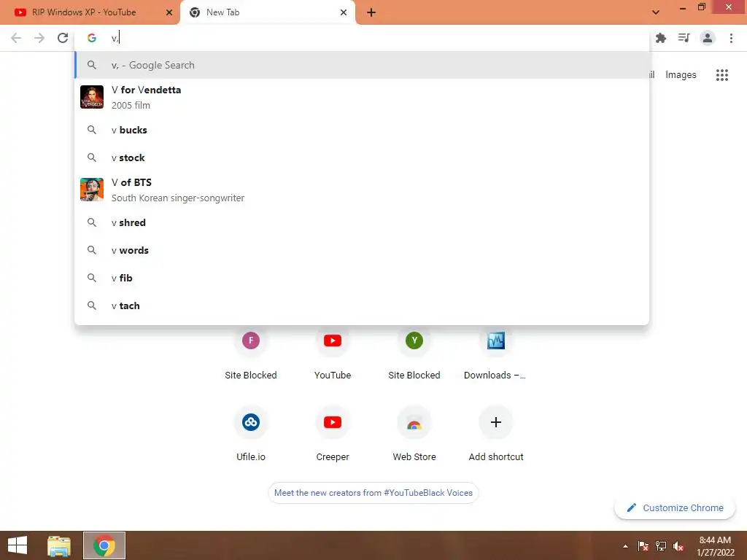
Task: Select the 'v fib' suggestion
Action: [x=362, y=278]
